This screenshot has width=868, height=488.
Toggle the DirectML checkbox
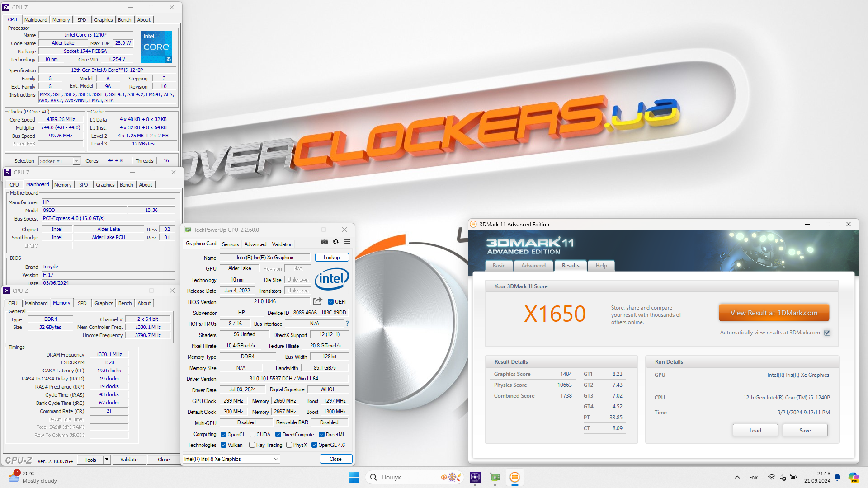[321, 435]
